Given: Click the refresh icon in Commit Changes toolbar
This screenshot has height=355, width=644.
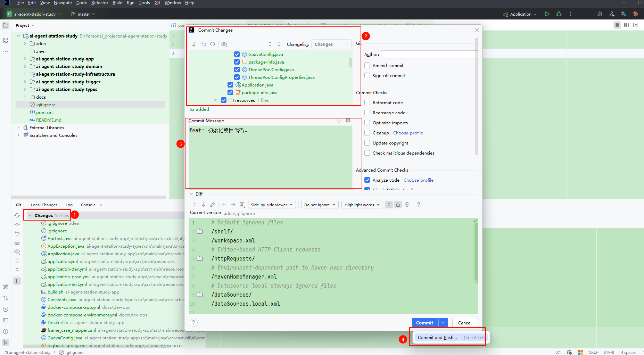Looking at the screenshot, I should pyautogui.click(x=213, y=44).
